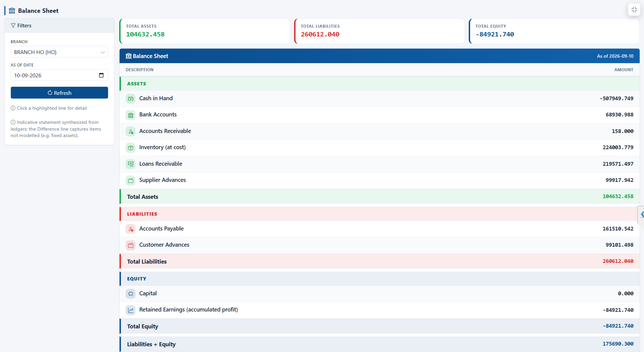644x352 pixels.
Task: Click the Total Assets summary card
Action: click(205, 31)
